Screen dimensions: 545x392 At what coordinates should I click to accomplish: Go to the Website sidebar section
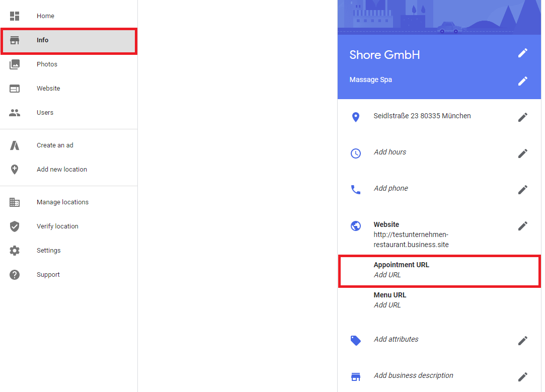click(x=48, y=89)
